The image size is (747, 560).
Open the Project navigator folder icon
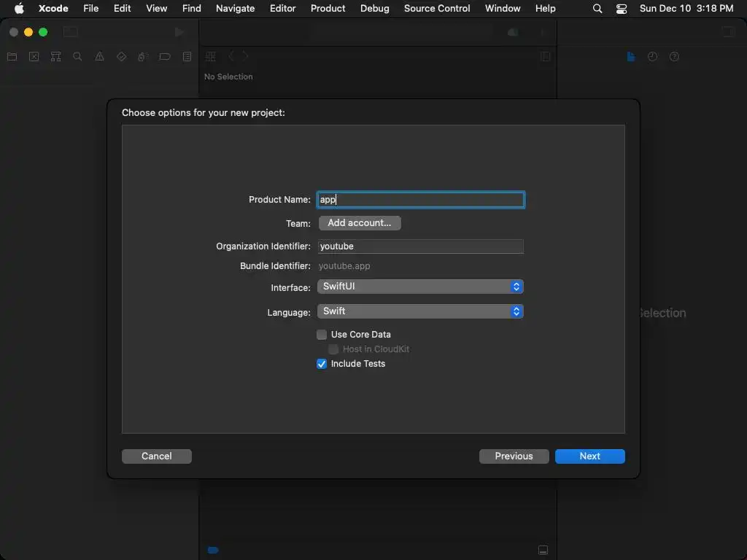tap(12, 57)
